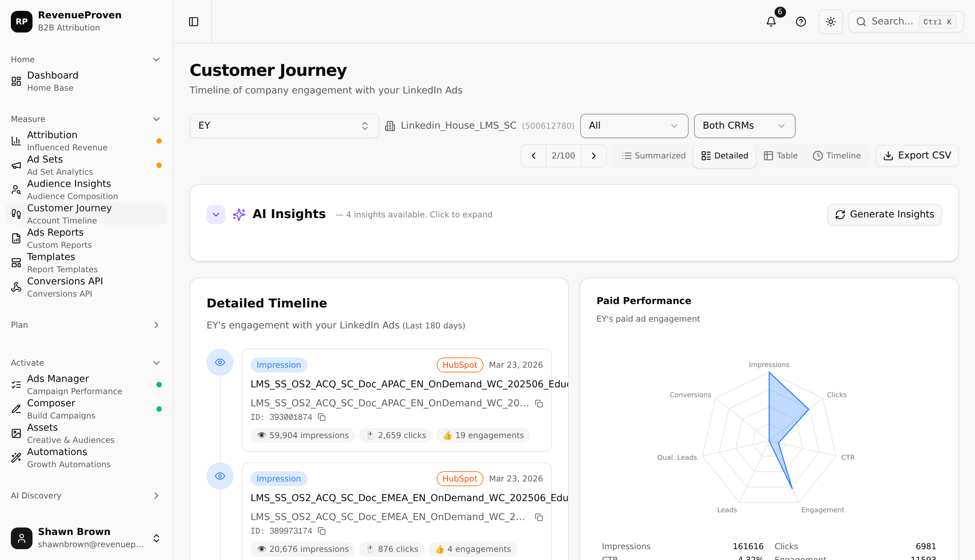Click the Search field
The image size is (975, 560).
point(906,22)
